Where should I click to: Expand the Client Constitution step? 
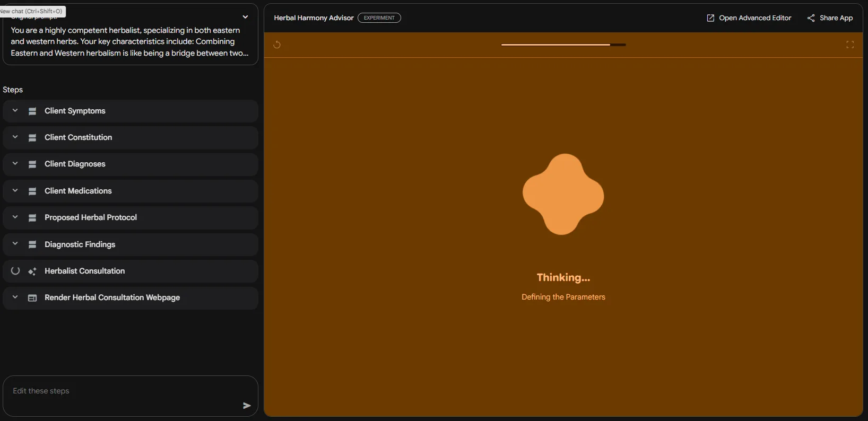(15, 137)
